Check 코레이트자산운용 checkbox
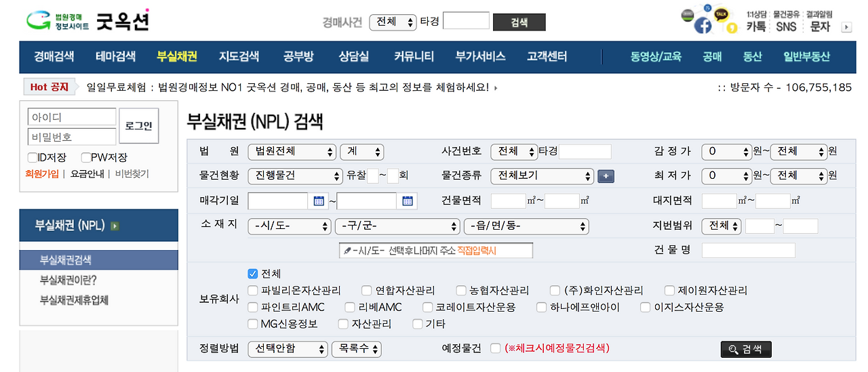 tap(428, 307)
